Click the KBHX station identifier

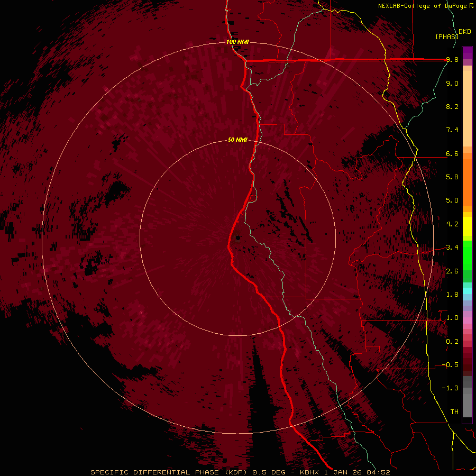pyautogui.click(x=309, y=472)
